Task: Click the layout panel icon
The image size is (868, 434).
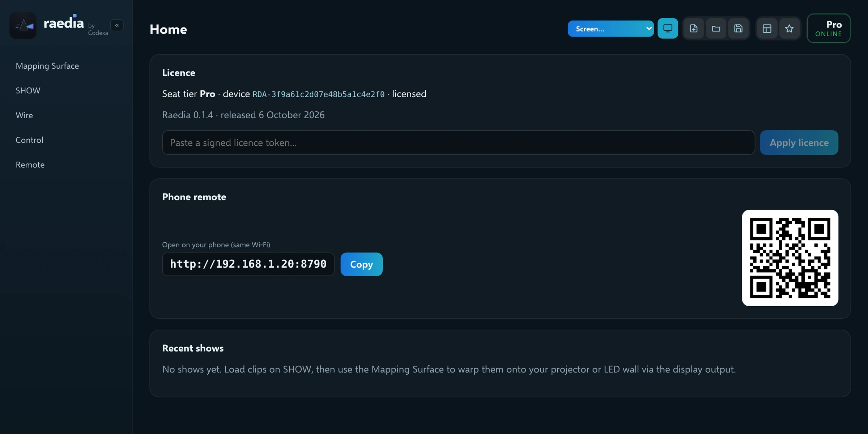Action: click(767, 28)
